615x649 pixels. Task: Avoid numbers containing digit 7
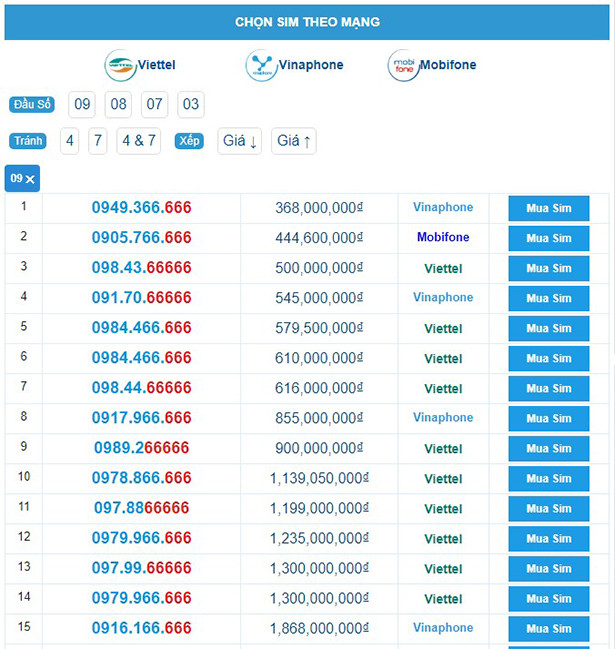click(98, 141)
